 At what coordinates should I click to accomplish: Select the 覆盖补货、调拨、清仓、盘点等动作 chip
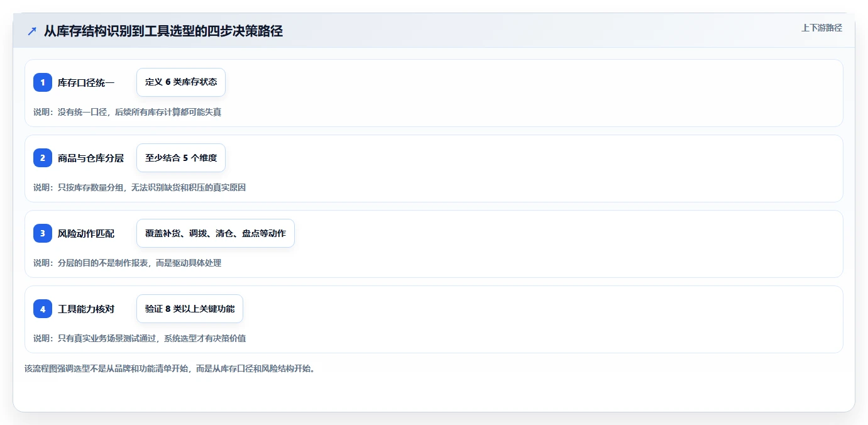point(216,233)
